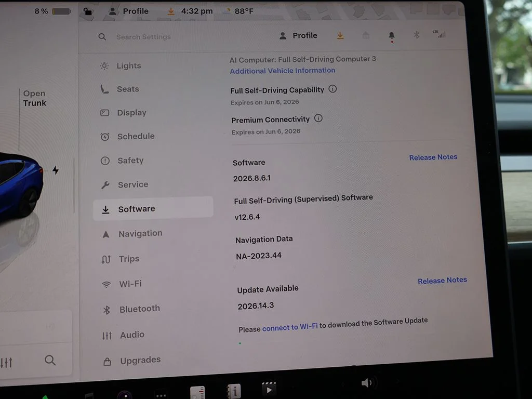Viewport: 532px width, 399px height.
Task: Tap the 88°F temperature reading
Action: coord(244,11)
